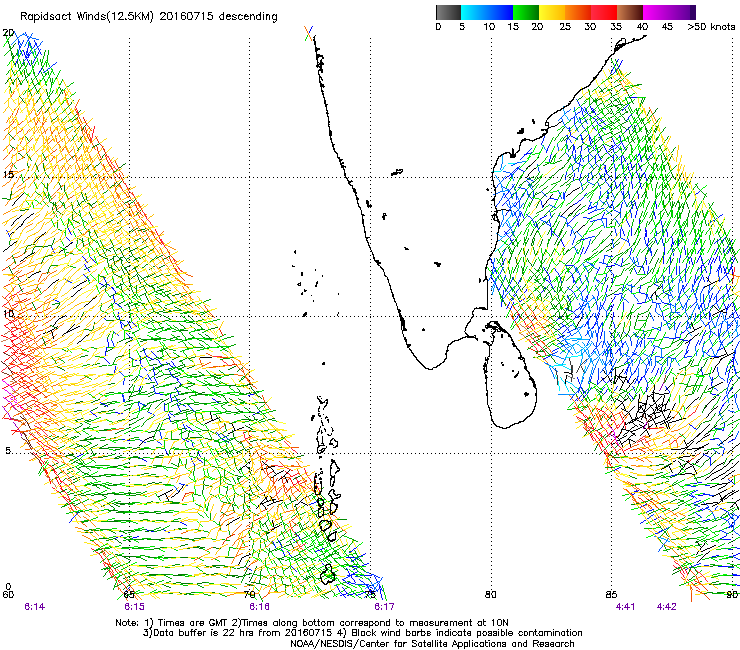Click the purple "6:15" swath time
Image resolution: width=740 pixels, height=650 pixels.
[135, 607]
